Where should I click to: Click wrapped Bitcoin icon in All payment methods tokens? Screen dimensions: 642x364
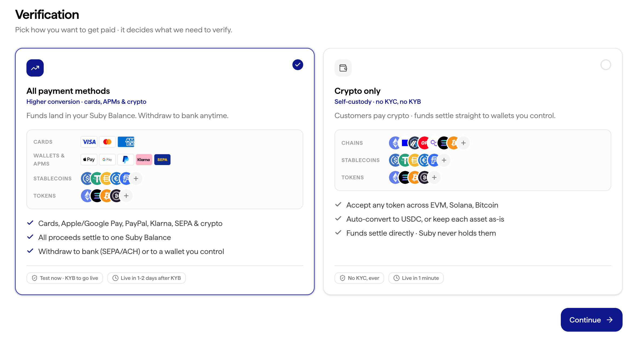[x=117, y=196]
